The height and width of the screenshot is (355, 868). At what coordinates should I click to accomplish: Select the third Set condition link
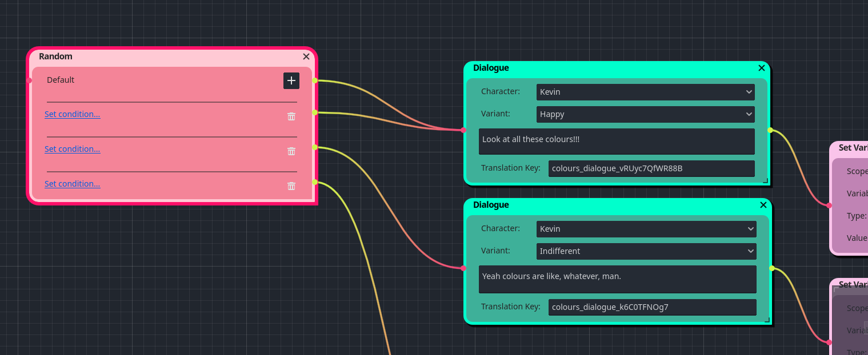tap(73, 184)
